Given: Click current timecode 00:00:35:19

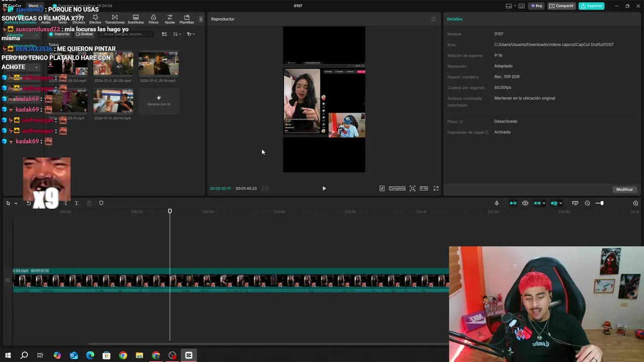Looking at the screenshot, I should point(220,189).
